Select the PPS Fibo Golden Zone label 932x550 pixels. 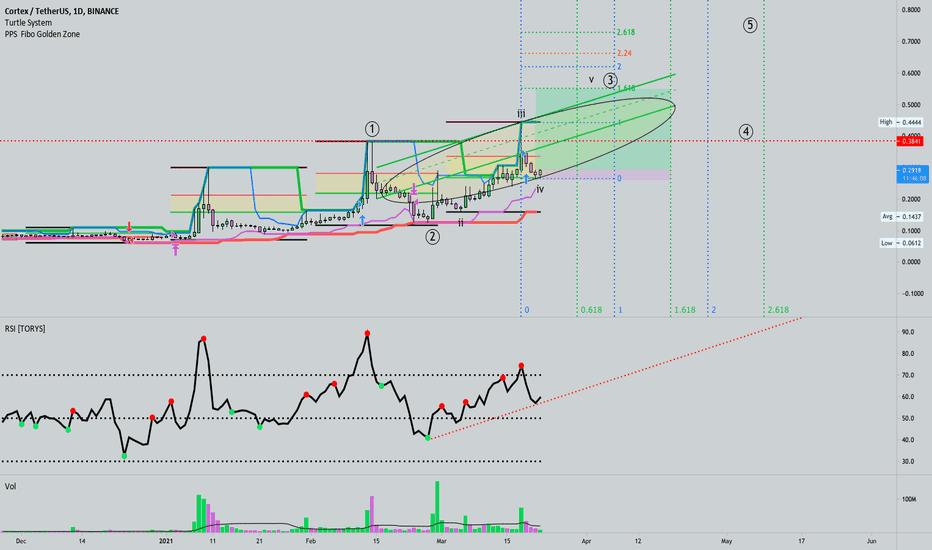pos(42,34)
